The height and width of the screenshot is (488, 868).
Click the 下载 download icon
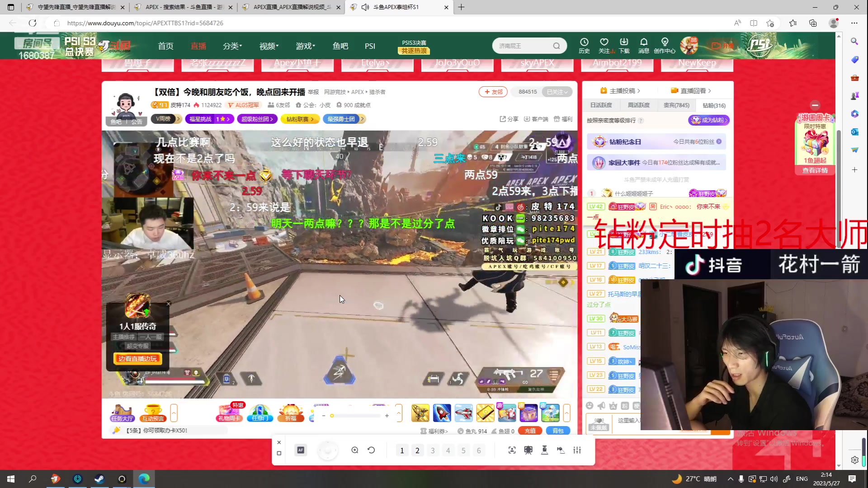tap(624, 46)
